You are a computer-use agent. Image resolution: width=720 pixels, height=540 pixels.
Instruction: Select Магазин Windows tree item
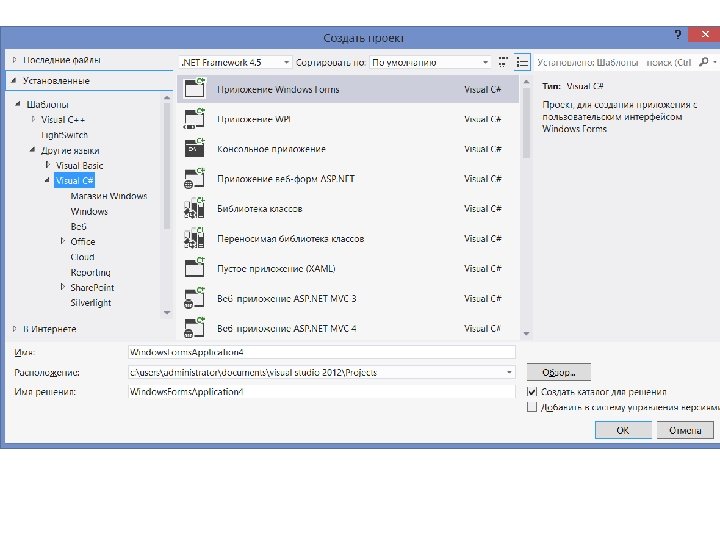coord(109,196)
